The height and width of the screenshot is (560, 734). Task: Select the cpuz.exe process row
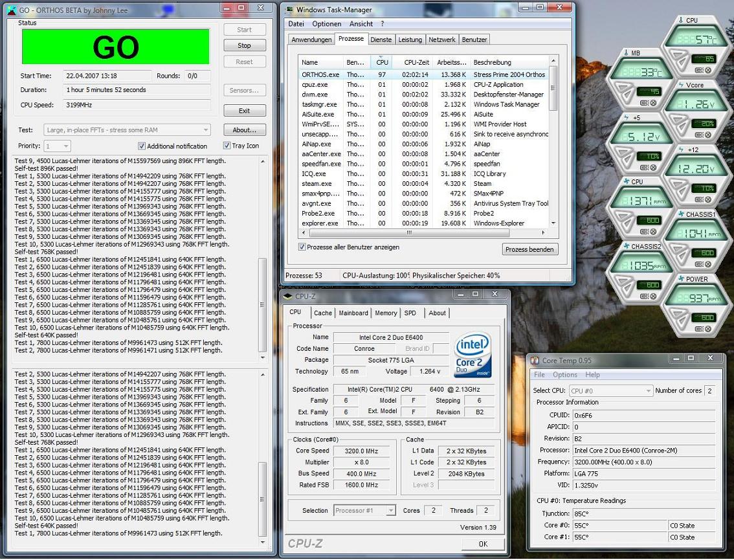(423, 85)
